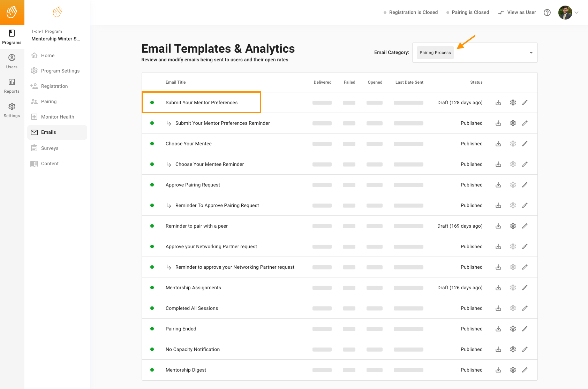Open Reports in the left rail
588x389 pixels.
click(x=12, y=86)
